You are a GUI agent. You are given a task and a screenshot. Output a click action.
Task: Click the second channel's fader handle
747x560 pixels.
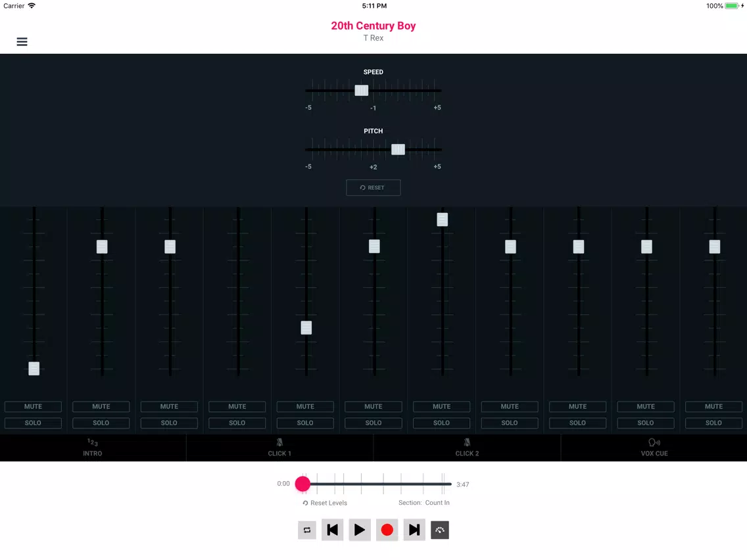[102, 246]
